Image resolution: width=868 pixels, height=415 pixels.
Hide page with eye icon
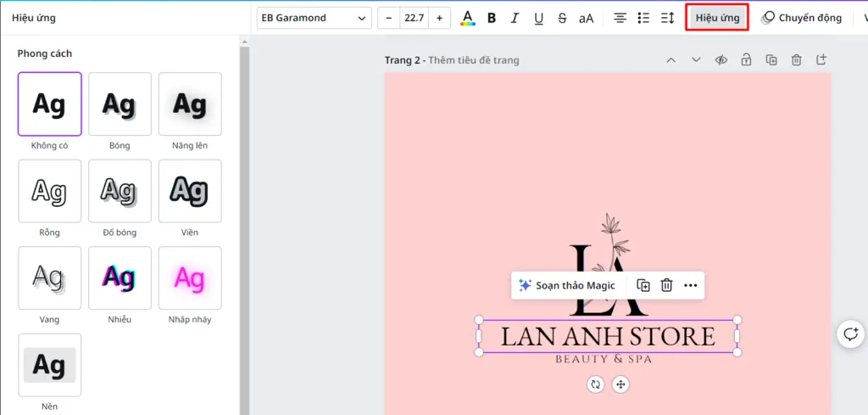click(x=721, y=60)
